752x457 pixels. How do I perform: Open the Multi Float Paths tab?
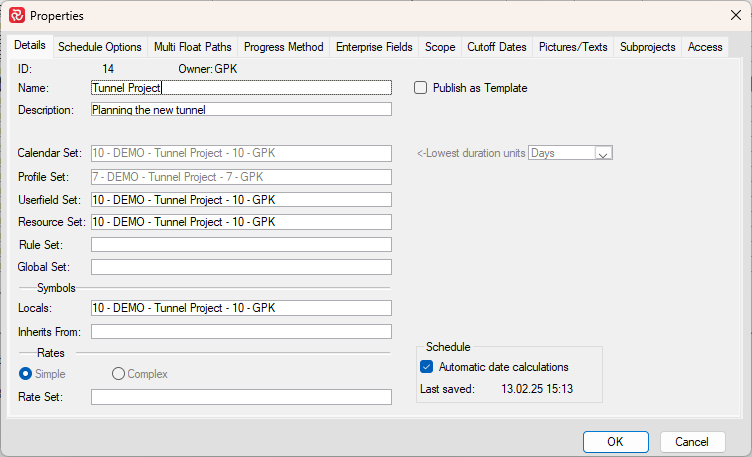193,47
